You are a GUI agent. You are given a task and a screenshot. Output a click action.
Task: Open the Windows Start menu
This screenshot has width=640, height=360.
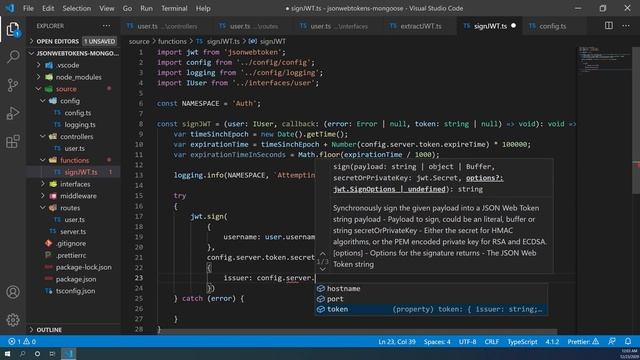[x=7, y=353]
